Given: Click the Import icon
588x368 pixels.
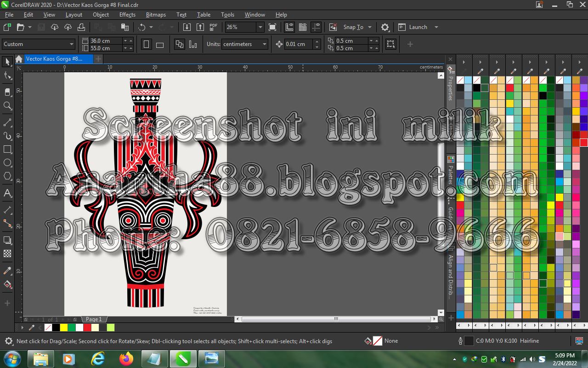Looking at the screenshot, I should (187, 27).
